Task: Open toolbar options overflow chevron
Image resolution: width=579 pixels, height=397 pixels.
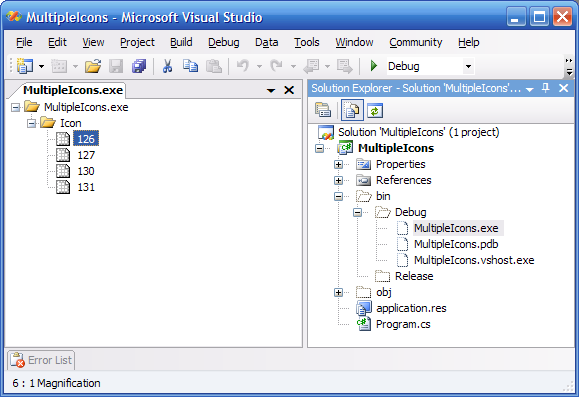Action: point(569,66)
